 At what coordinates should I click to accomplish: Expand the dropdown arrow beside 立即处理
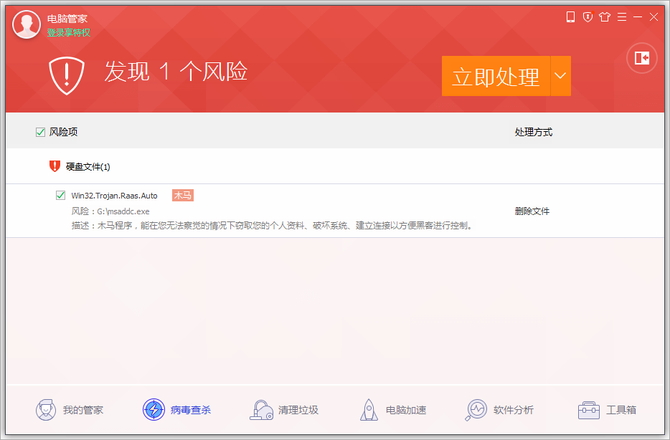tap(561, 76)
